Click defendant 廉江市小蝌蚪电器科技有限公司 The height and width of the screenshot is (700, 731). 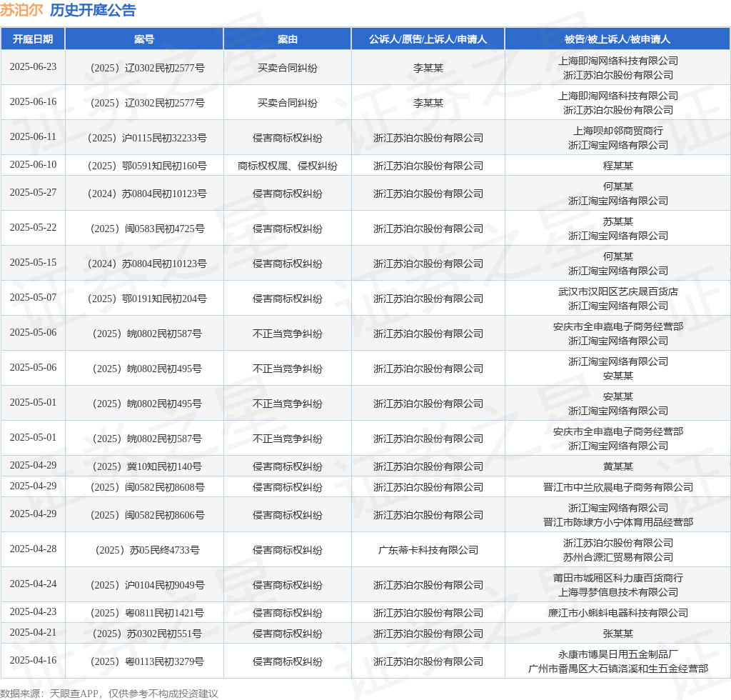tap(617, 613)
